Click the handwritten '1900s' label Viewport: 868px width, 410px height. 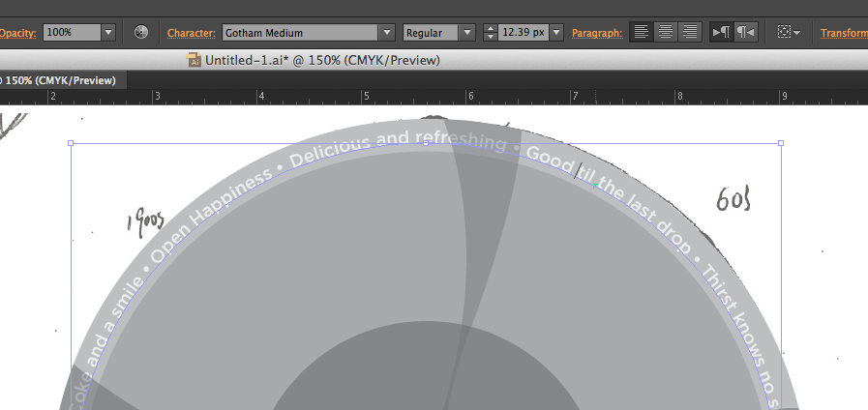point(147,222)
